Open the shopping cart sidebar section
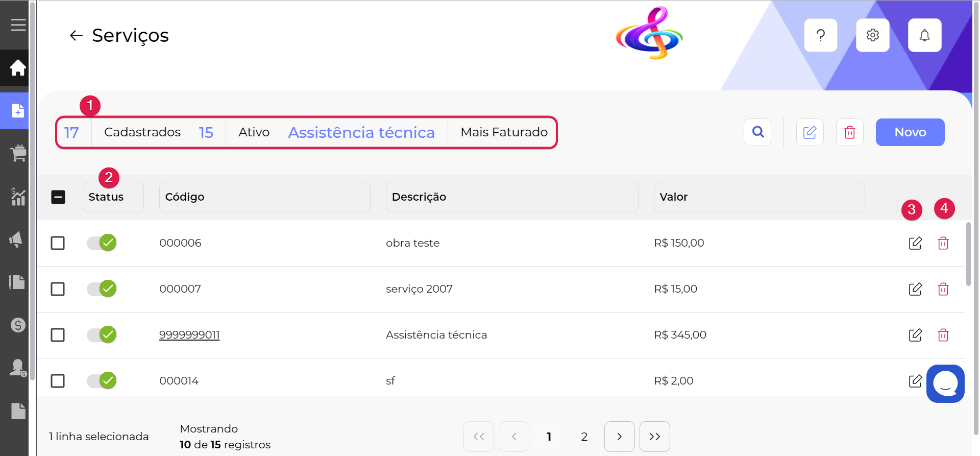This screenshot has width=980, height=456. (18, 153)
